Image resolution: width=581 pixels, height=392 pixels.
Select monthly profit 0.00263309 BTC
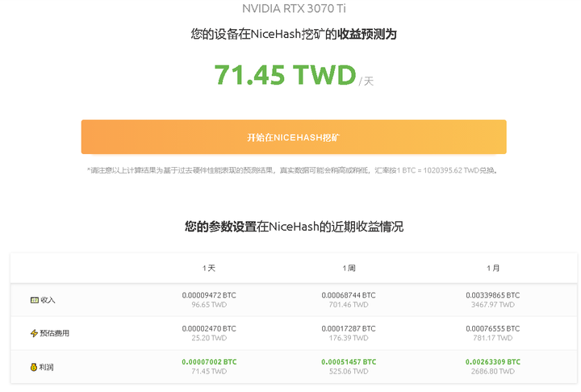[493, 362]
